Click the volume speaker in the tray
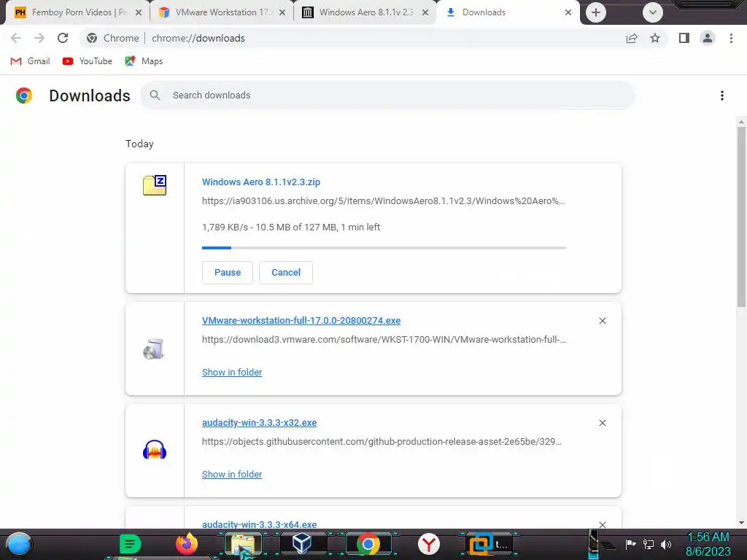The image size is (747, 560). 666,544
